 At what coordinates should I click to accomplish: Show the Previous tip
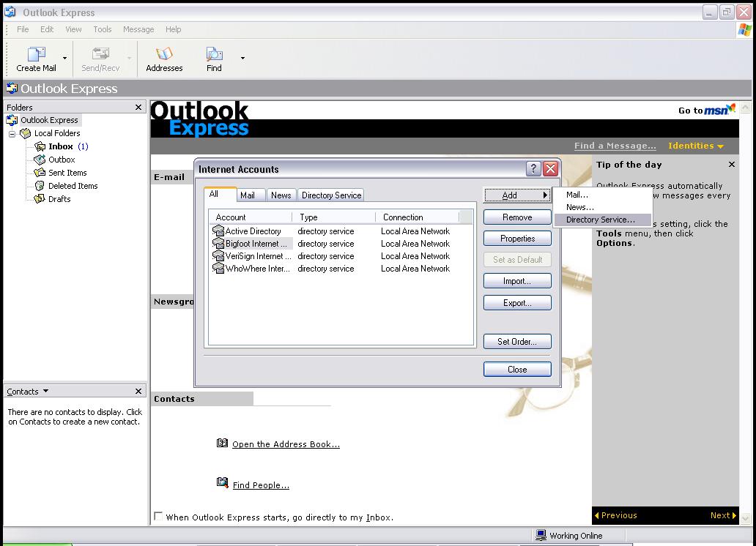point(615,515)
